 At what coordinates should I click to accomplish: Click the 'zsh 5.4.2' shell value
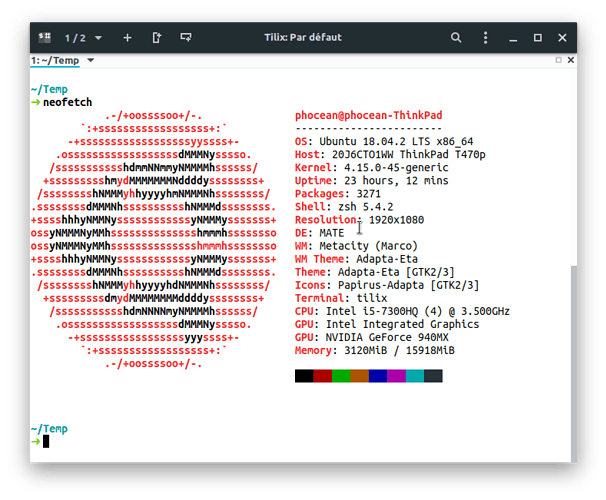click(x=366, y=207)
